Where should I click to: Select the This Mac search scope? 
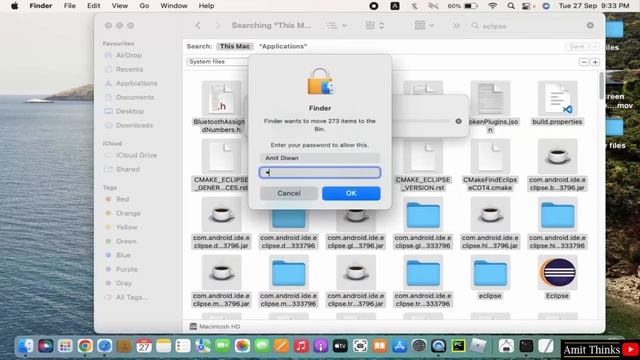(234, 46)
